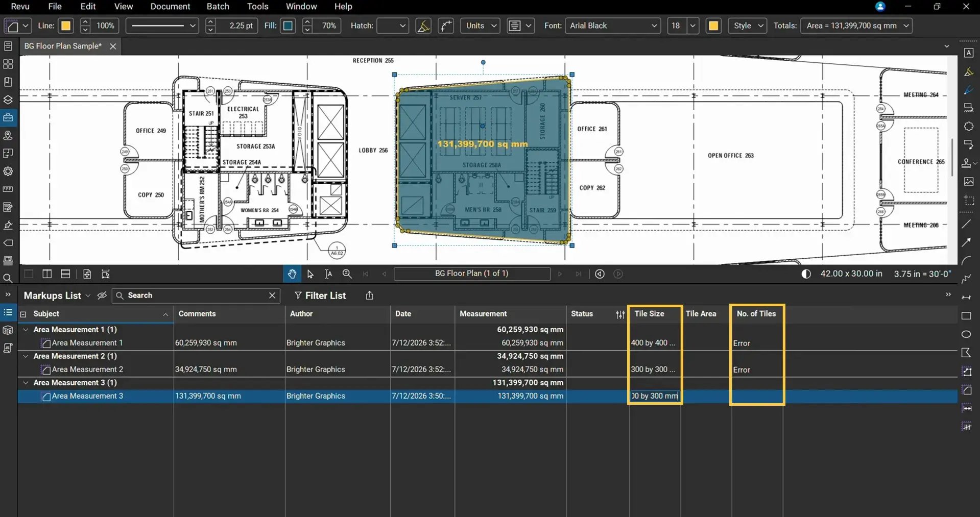
Task: Toggle Subject column sort arrow
Action: (x=165, y=314)
